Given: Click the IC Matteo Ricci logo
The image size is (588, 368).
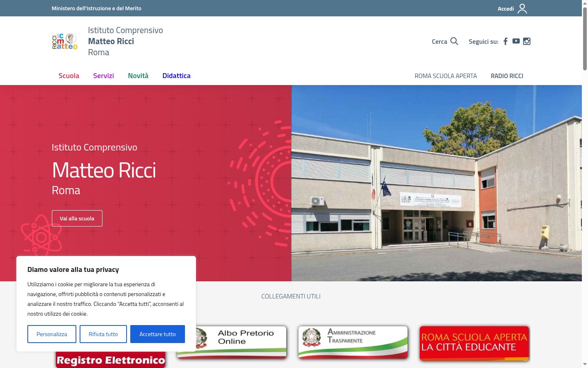Looking at the screenshot, I should coord(65,41).
